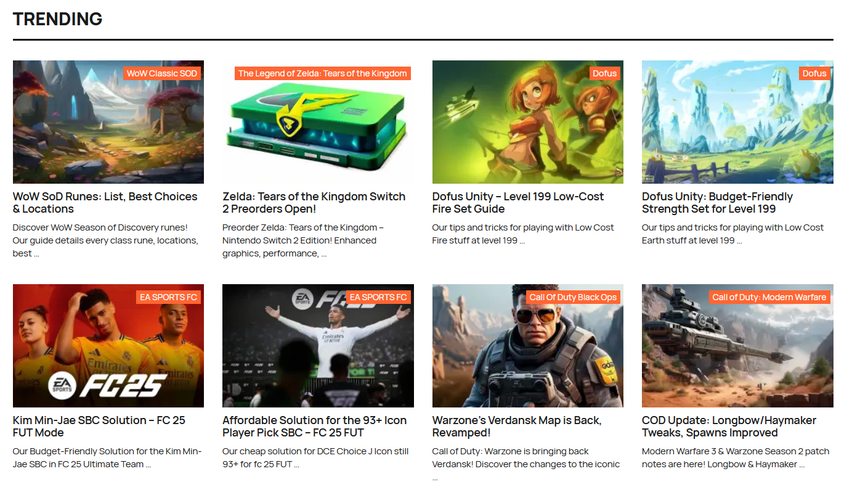Click 'Our Budget-Friendly Solution for the Kim Min-Jae SBC' excerpt
The width and height of the screenshot is (868, 503).
pyautogui.click(x=107, y=457)
